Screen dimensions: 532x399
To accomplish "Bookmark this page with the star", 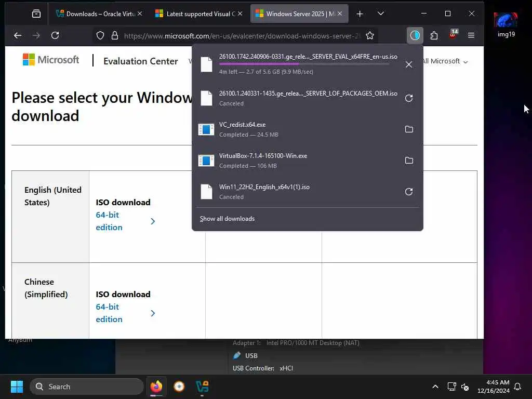I will point(370,36).
